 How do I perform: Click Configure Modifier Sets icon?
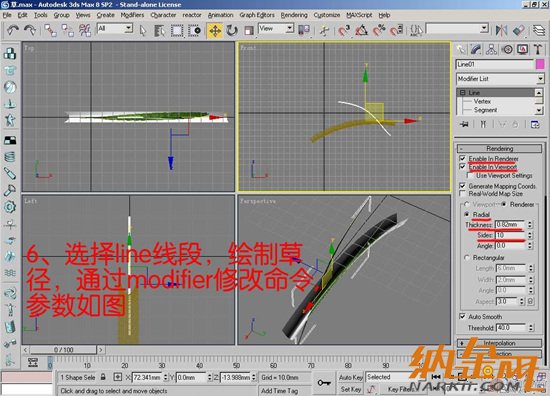535,124
